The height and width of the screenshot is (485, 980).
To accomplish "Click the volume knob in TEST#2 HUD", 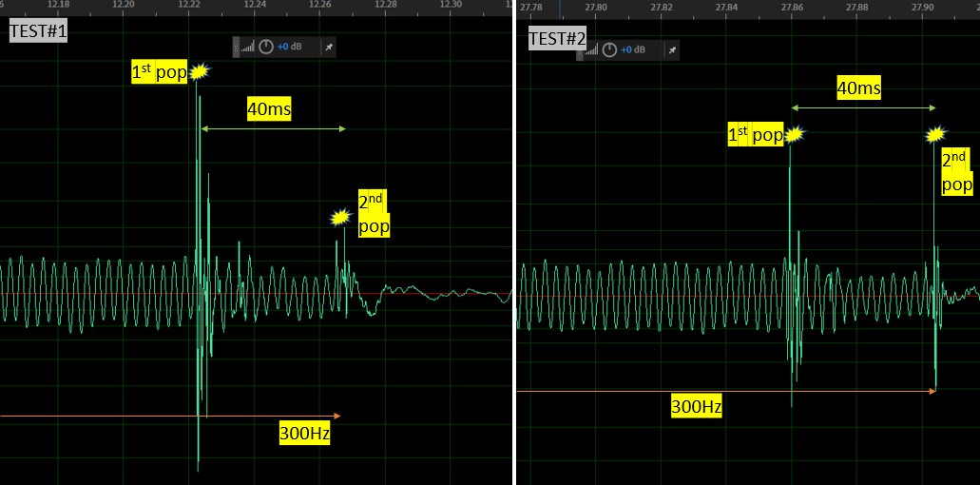I will coord(609,50).
